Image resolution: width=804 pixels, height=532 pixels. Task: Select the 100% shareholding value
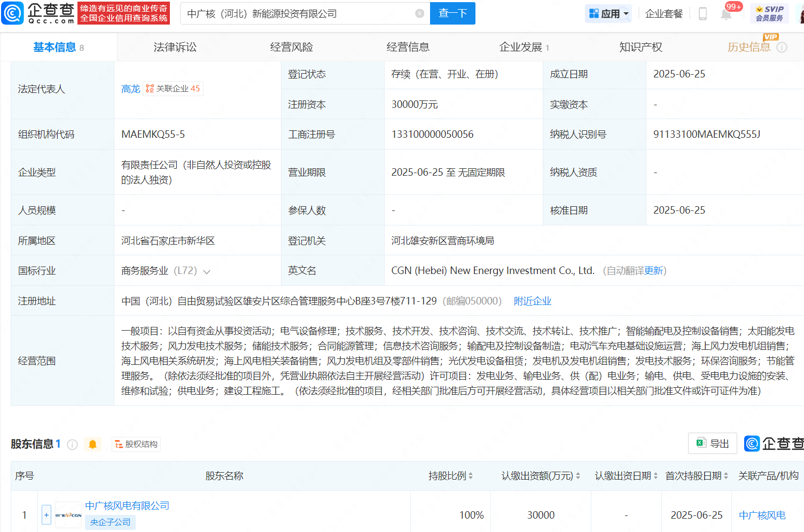click(472, 515)
